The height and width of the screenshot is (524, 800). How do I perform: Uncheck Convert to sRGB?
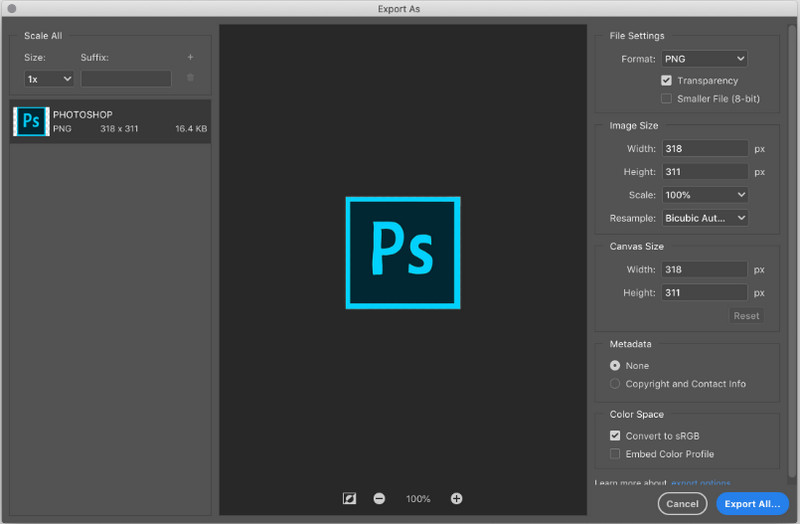point(615,436)
